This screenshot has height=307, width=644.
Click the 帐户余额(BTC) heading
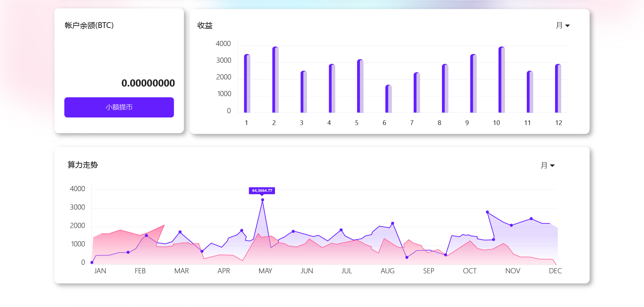pos(89,26)
